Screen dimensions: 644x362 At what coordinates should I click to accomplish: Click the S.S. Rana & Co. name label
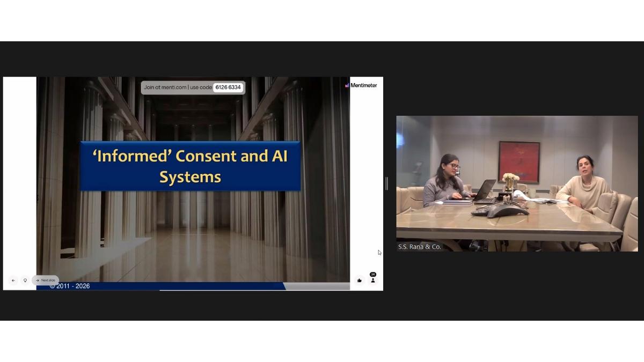(420, 247)
